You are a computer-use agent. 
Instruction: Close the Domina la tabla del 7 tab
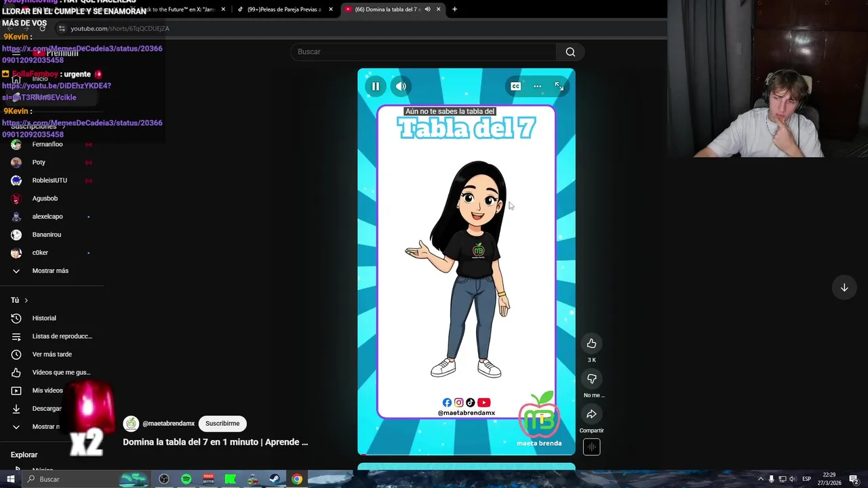(x=438, y=9)
